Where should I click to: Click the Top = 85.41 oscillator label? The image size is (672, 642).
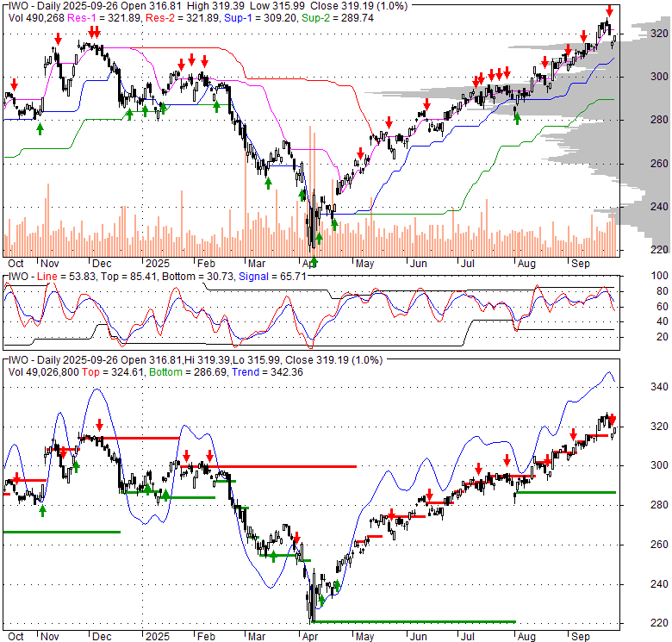click(x=128, y=277)
